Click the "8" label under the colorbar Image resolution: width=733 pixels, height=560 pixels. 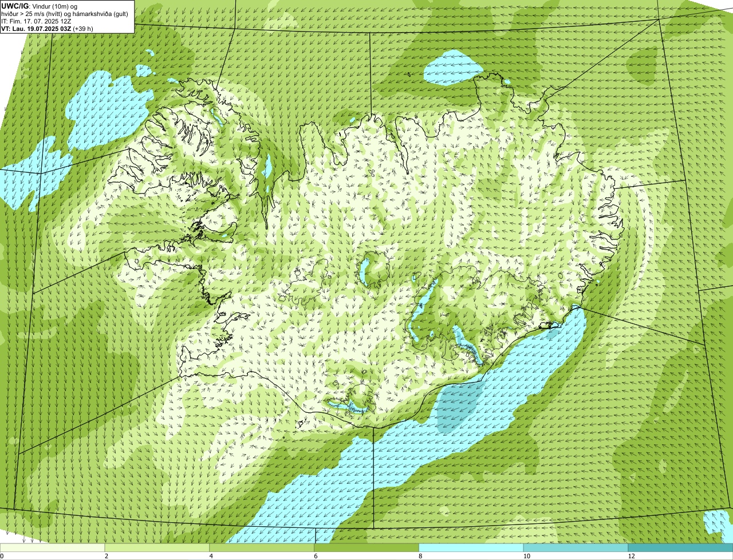(x=420, y=556)
